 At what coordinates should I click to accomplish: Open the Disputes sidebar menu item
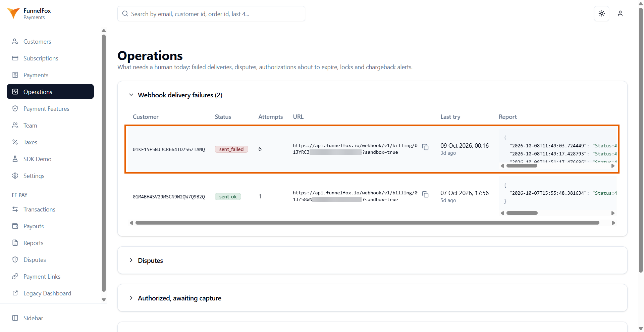tap(50, 259)
